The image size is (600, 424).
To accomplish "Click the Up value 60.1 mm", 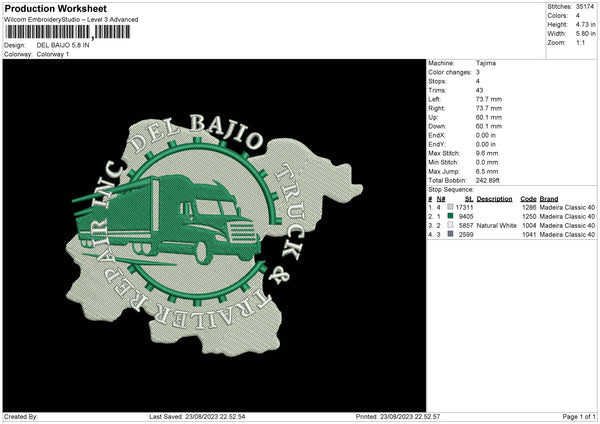I will pyautogui.click(x=489, y=117).
